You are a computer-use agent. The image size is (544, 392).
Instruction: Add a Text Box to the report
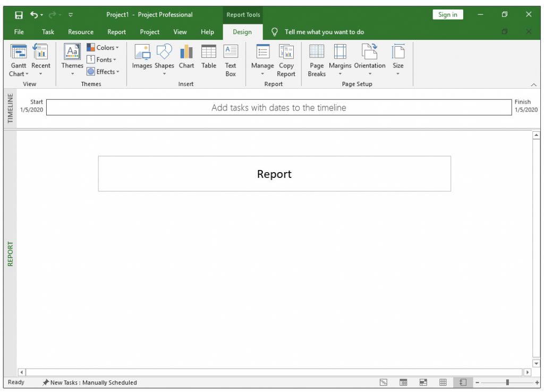tap(231, 60)
